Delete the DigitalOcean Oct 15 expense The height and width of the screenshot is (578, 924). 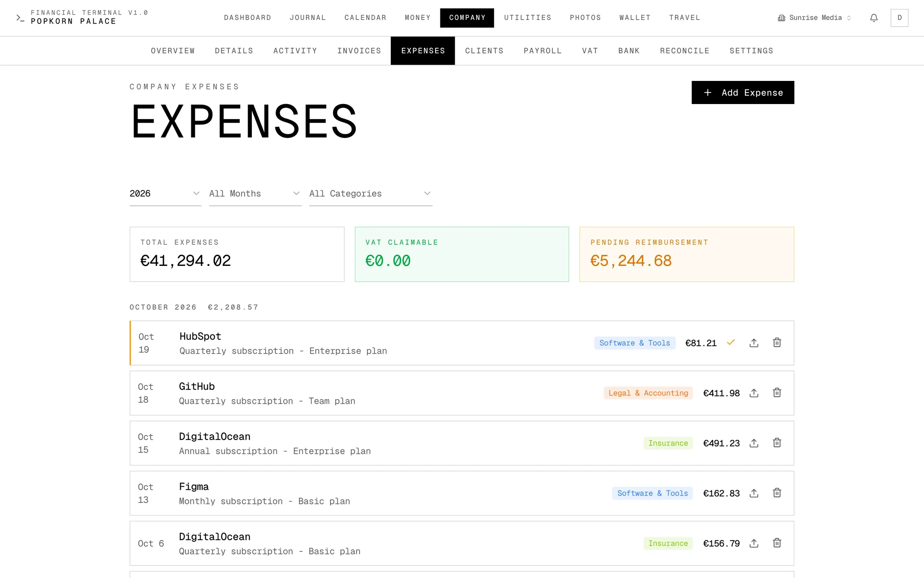click(x=777, y=443)
